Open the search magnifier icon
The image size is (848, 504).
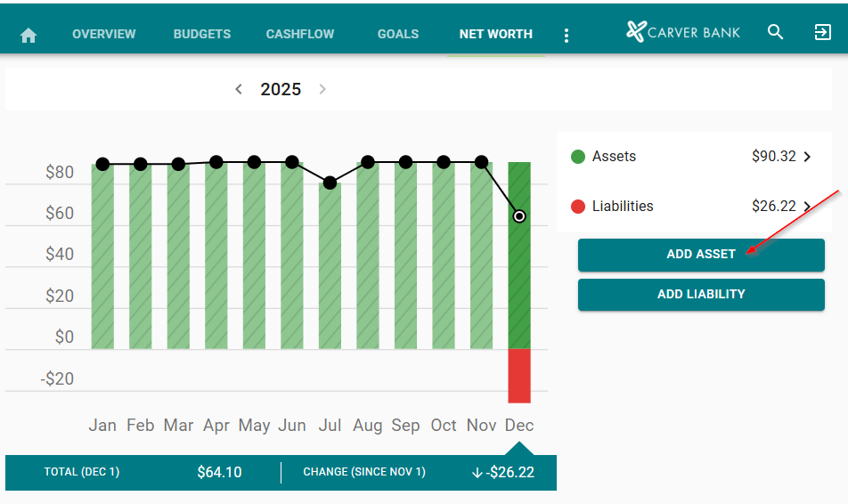click(x=776, y=33)
